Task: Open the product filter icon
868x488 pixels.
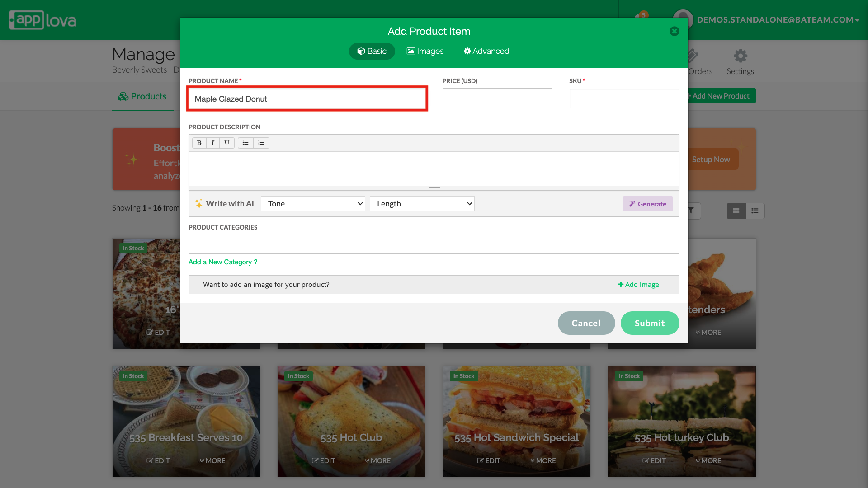Action: click(692, 211)
